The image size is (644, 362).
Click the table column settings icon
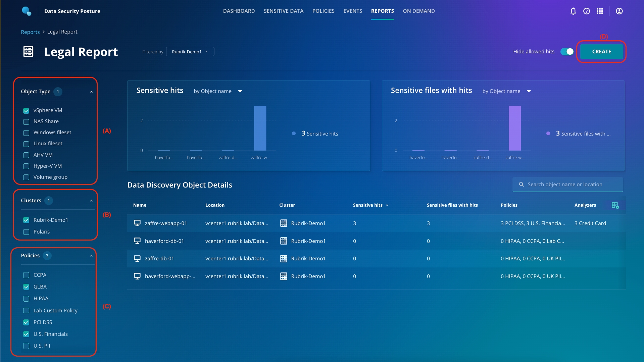[615, 205]
